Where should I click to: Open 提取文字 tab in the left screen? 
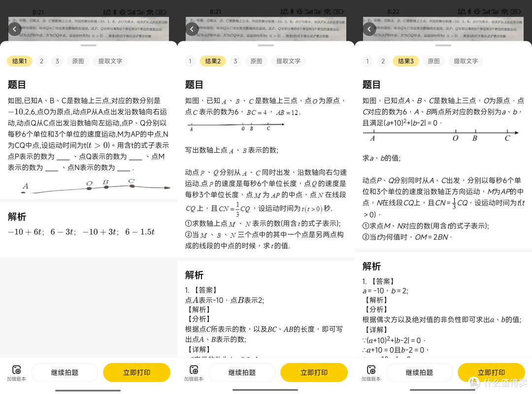point(110,61)
